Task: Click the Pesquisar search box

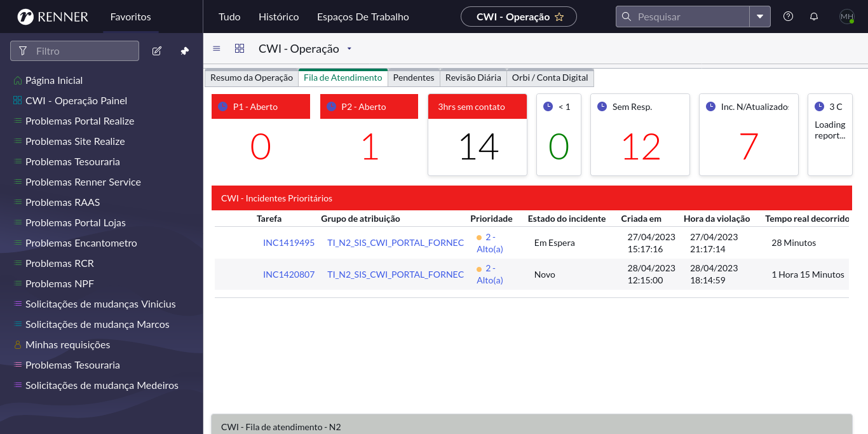Action: click(x=683, y=17)
